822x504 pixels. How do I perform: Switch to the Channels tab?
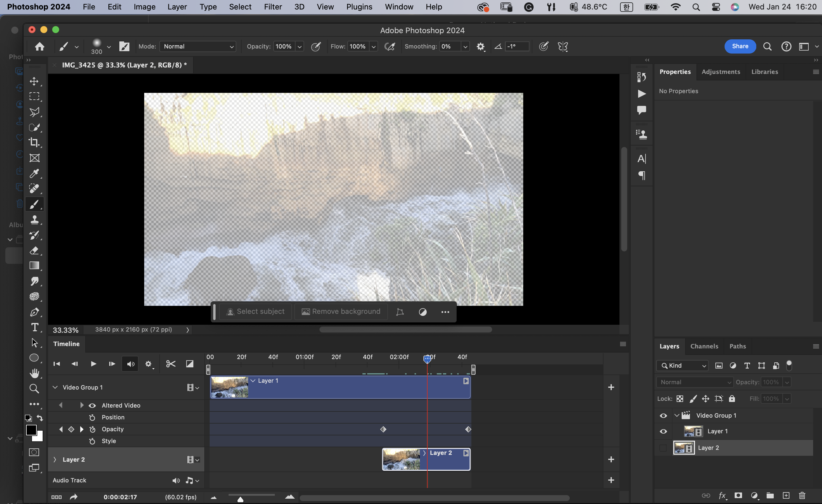click(704, 346)
